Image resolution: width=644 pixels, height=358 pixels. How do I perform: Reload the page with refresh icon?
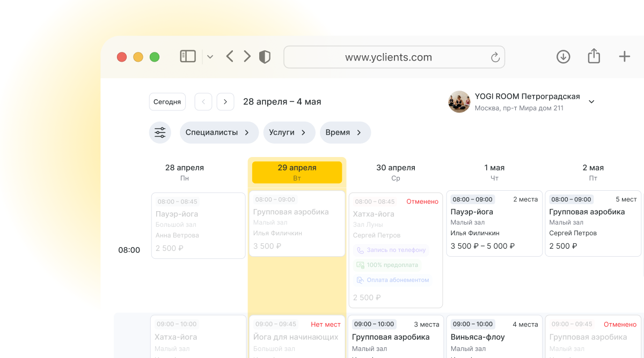[495, 57]
